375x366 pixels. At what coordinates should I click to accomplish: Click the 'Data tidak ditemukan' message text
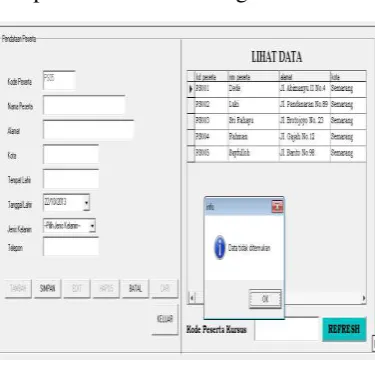[x=249, y=248]
